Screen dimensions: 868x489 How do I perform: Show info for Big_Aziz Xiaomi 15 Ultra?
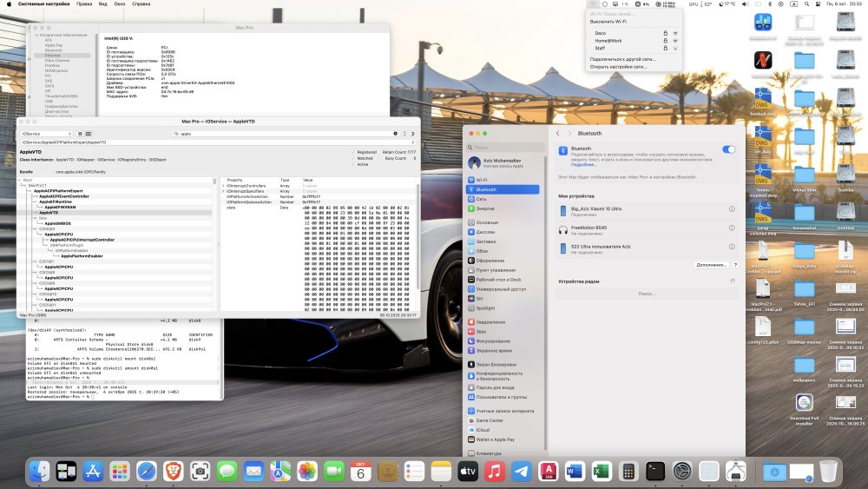732,209
